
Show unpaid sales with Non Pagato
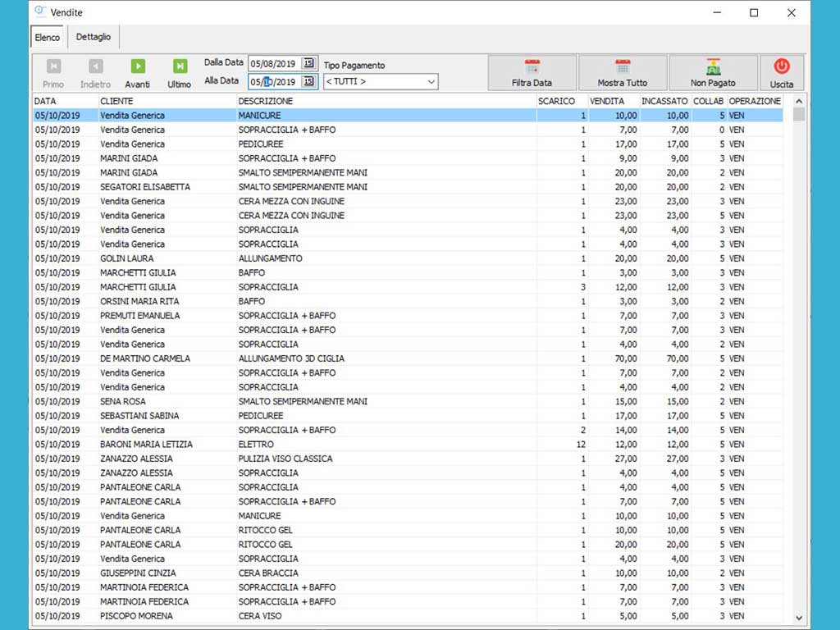712,73
